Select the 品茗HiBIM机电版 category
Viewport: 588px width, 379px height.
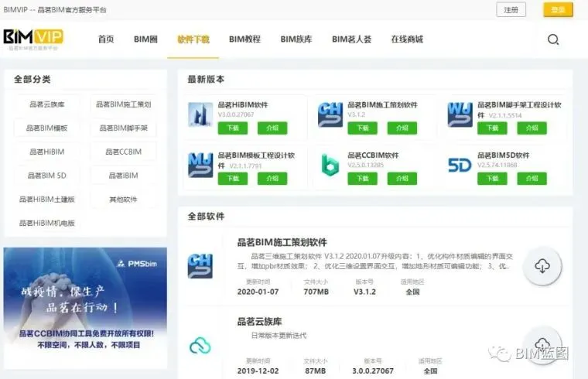point(47,223)
